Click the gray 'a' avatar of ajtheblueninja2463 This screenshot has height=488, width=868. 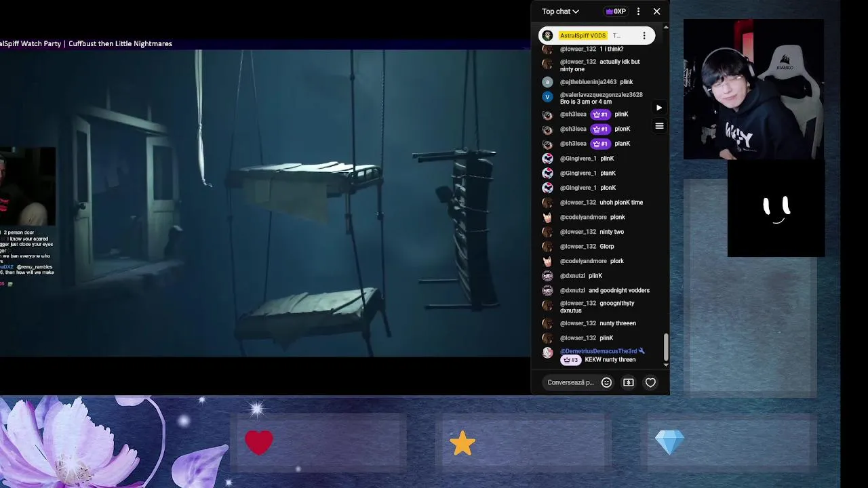[547, 82]
